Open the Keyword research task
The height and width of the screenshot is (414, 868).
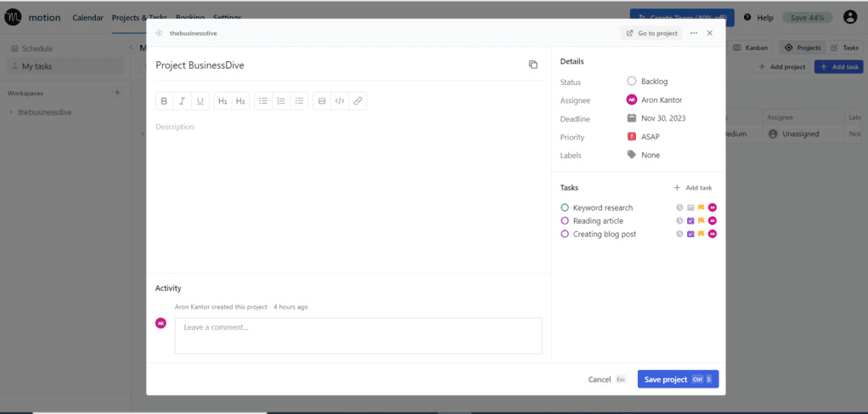(603, 207)
